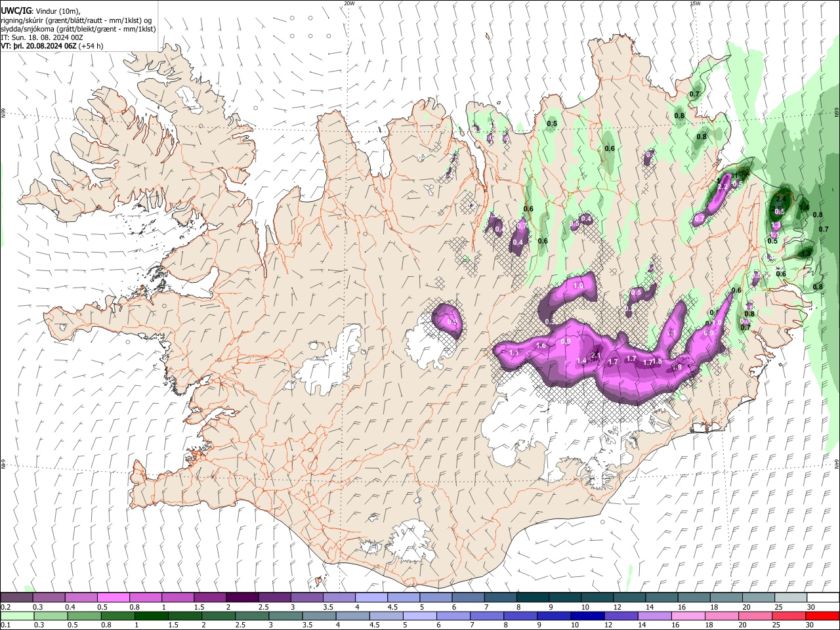The height and width of the screenshot is (630, 840).
Task: Pick lower legend swatch between 8 and 9
Action: (x=520, y=616)
